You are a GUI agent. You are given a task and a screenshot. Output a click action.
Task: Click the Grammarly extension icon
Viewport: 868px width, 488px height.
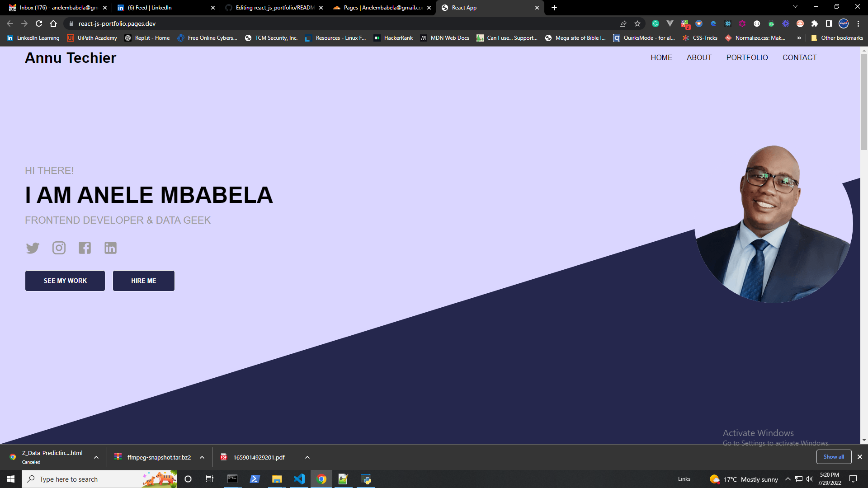pos(656,23)
